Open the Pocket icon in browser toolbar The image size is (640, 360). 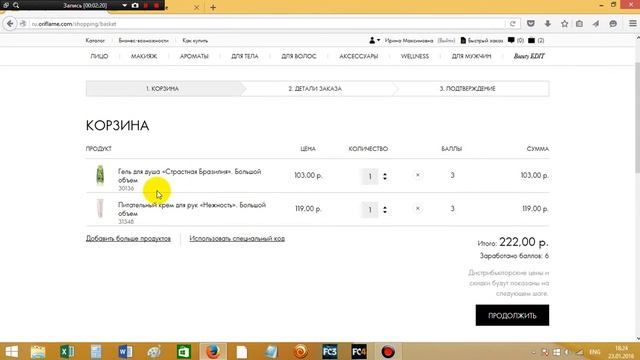[531, 24]
